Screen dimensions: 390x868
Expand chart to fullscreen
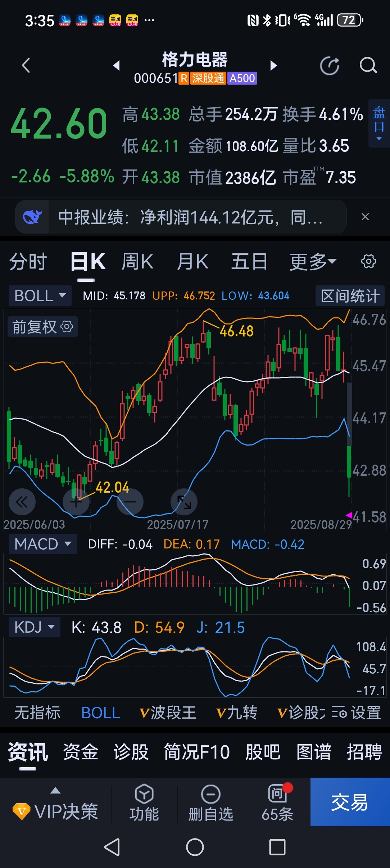point(184,502)
